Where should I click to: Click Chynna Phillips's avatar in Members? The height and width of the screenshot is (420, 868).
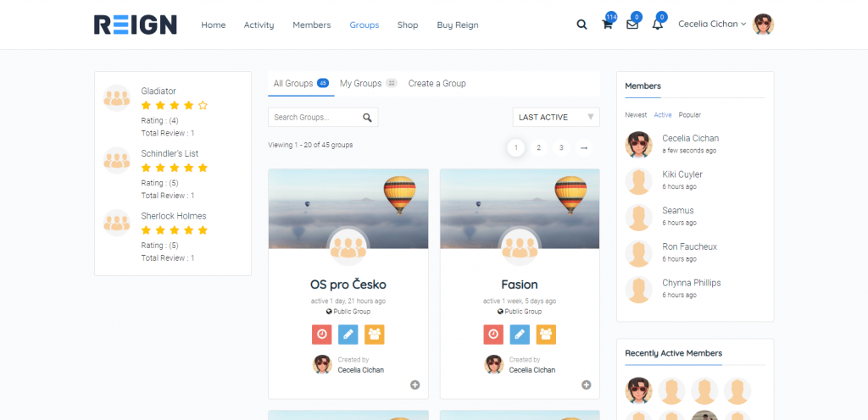tap(639, 290)
